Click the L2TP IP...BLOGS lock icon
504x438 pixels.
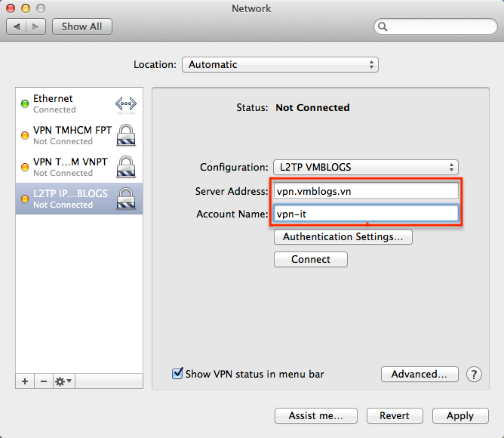click(x=126, y=199)
